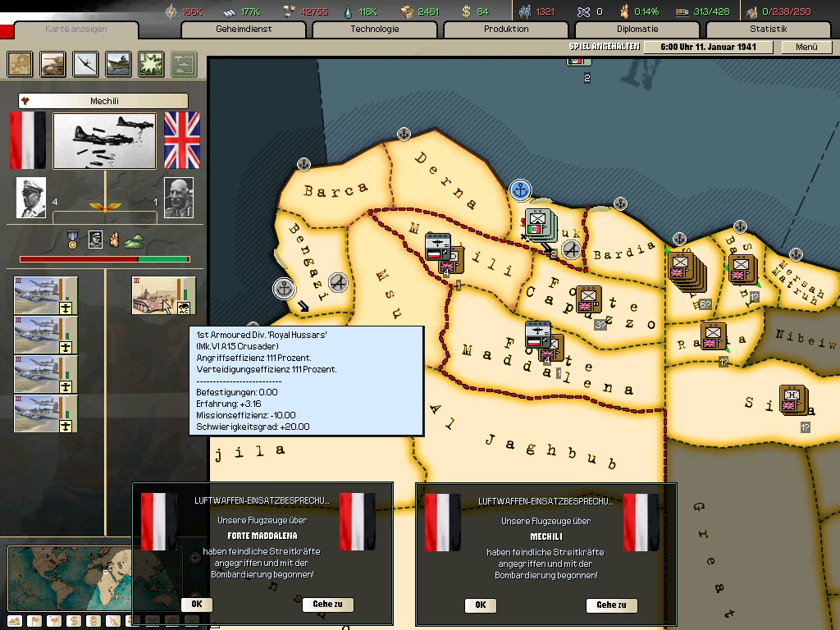This screenshot has width=840, height=630.
Task: Click the anchor port icon at Benghazi
Action: [x=283, y=288]
